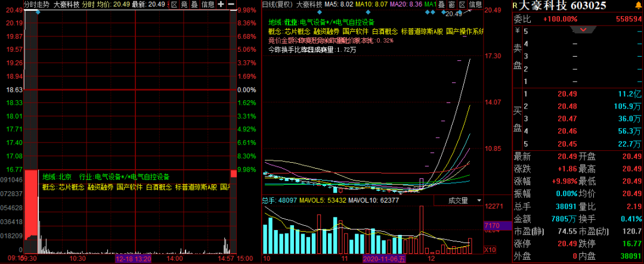Click the 12-18 13:20 time marker
Image resolution: width=644 pixels, height=264 pixels.
[134, 259]
